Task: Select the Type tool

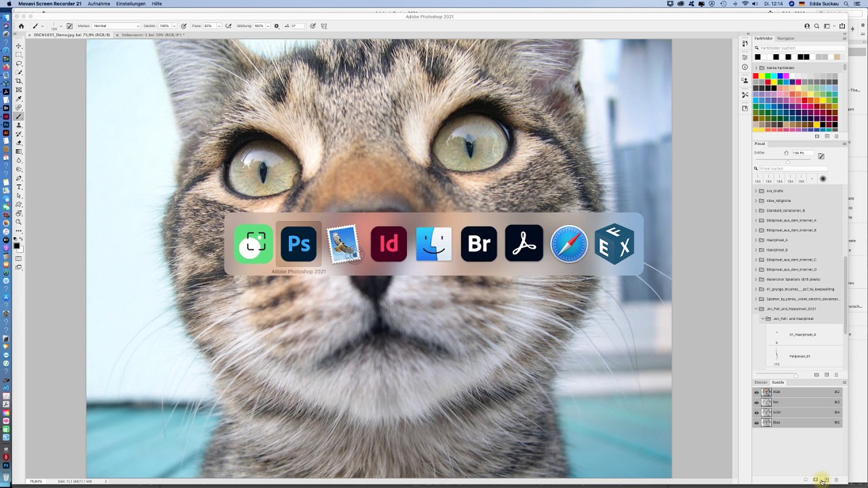Action: tap(19, 186)
